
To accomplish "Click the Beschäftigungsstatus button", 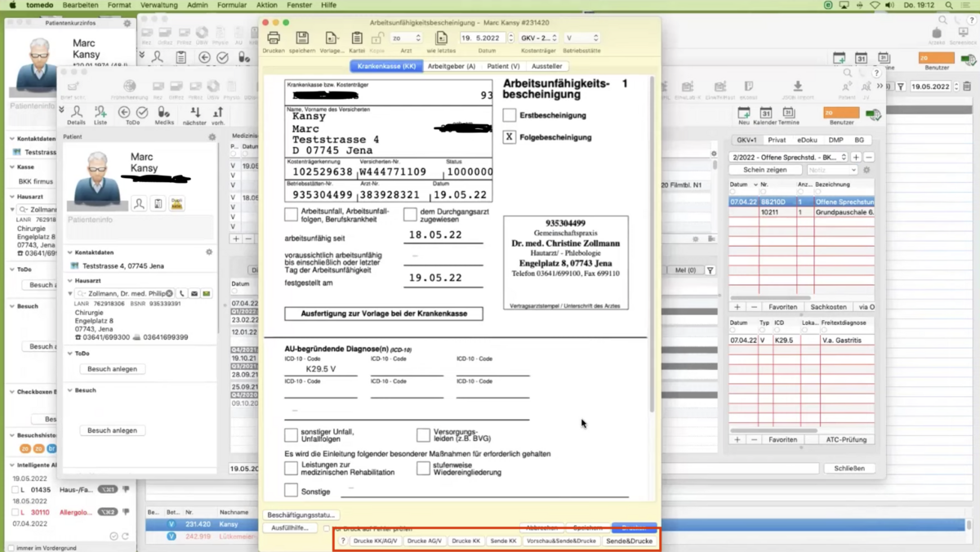I will pos(301,514).
